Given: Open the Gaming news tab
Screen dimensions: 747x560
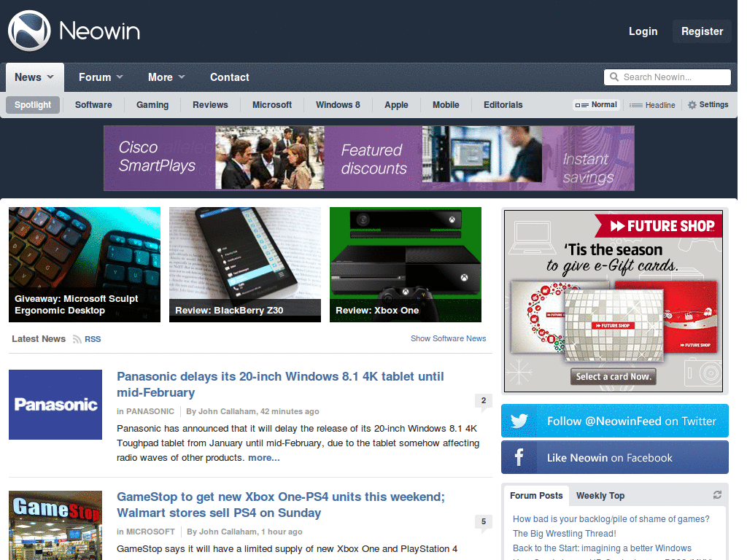Looking at the screenshot, I should click(x=152, y=104).
